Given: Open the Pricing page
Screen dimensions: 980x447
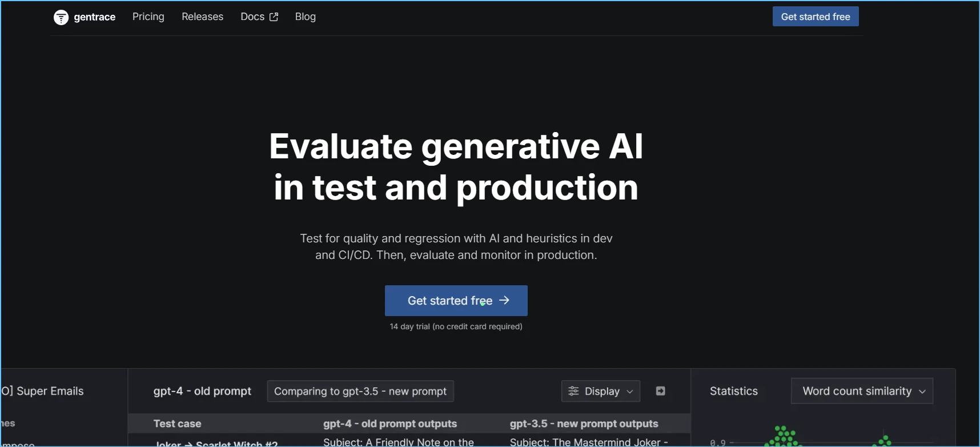Looking at the screenshot, I should point(148,17).
